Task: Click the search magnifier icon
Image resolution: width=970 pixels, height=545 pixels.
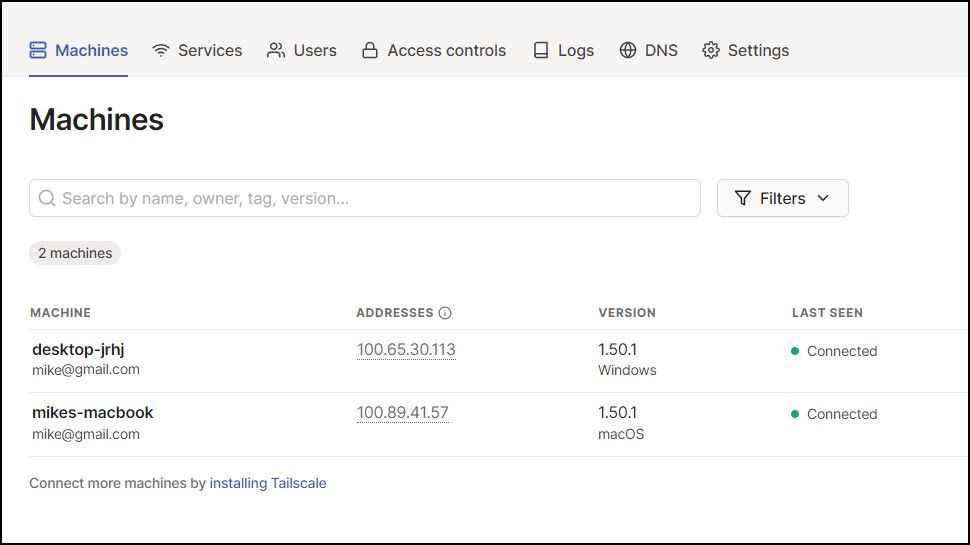Action: click(x=47, y=198)
